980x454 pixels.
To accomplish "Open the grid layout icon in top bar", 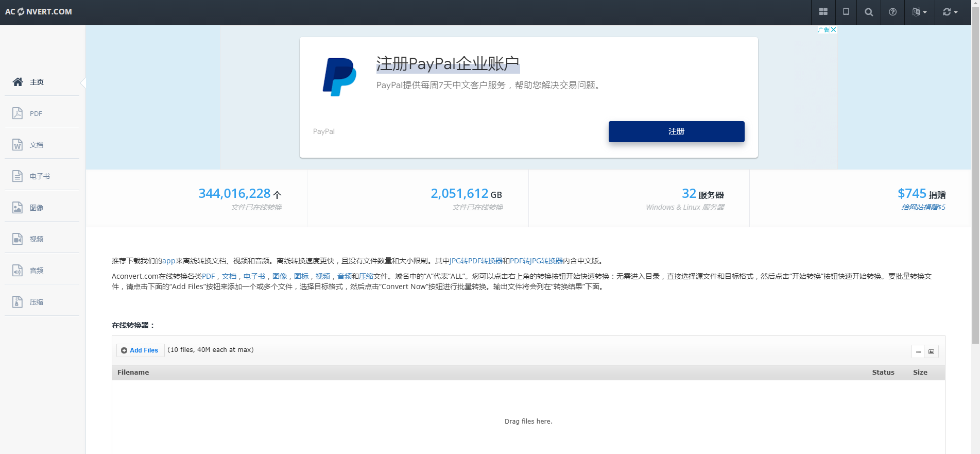I will (823, 12).
